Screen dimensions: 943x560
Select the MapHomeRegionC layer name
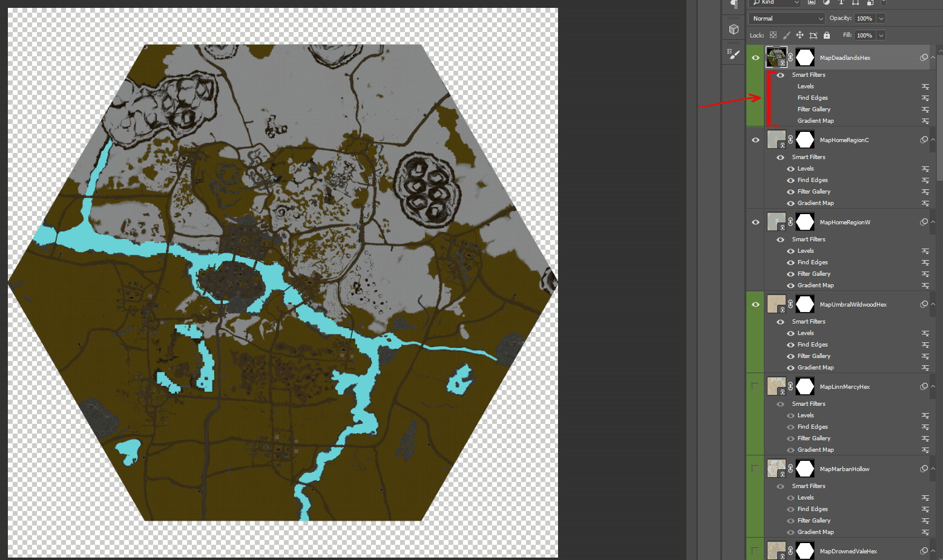point(844,140)
